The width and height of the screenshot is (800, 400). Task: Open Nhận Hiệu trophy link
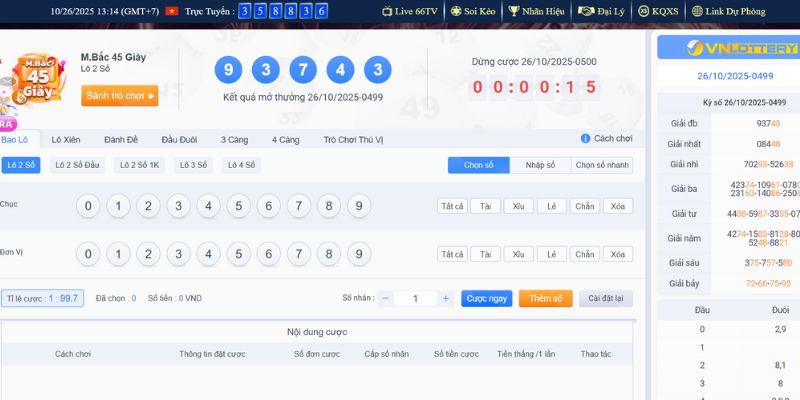(536, 11)
